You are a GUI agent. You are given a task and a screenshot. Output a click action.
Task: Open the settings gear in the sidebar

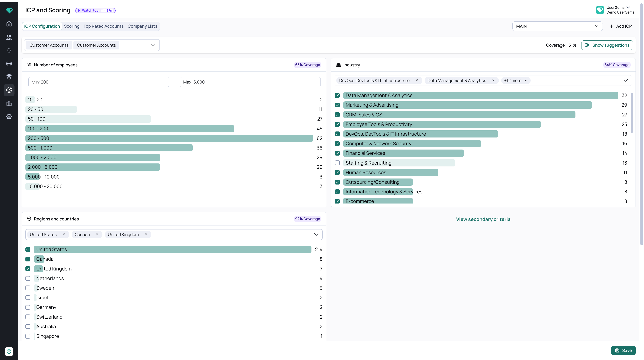coord(9,117)
